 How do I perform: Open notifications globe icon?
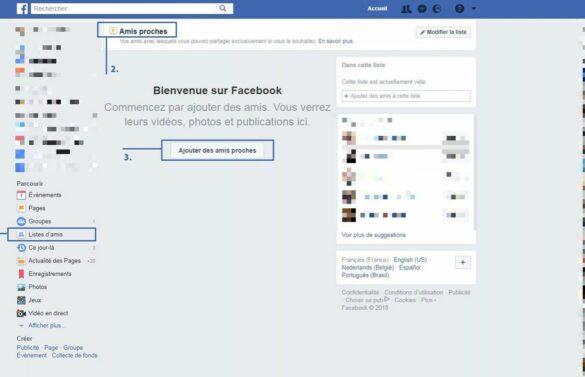tap(437, 9)
